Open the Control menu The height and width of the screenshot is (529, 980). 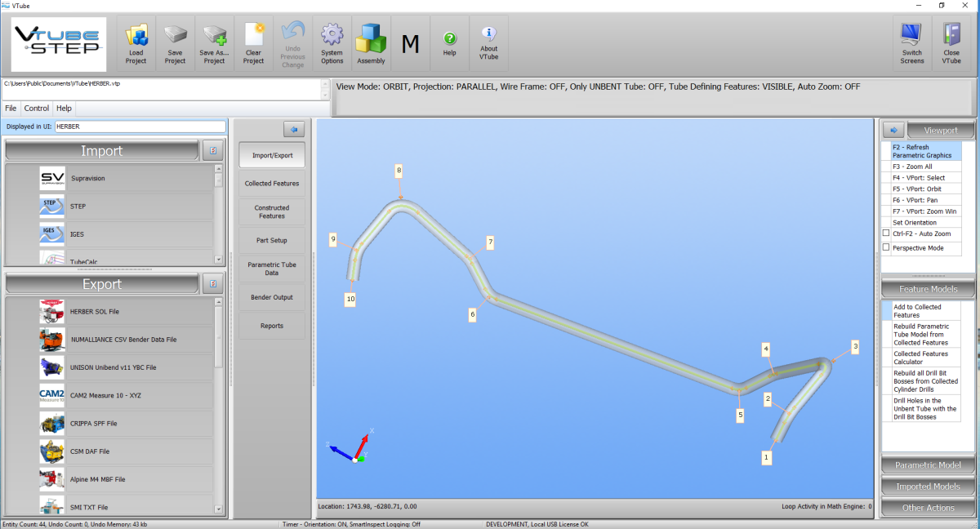pyautogui.click(x=37, y=108)
